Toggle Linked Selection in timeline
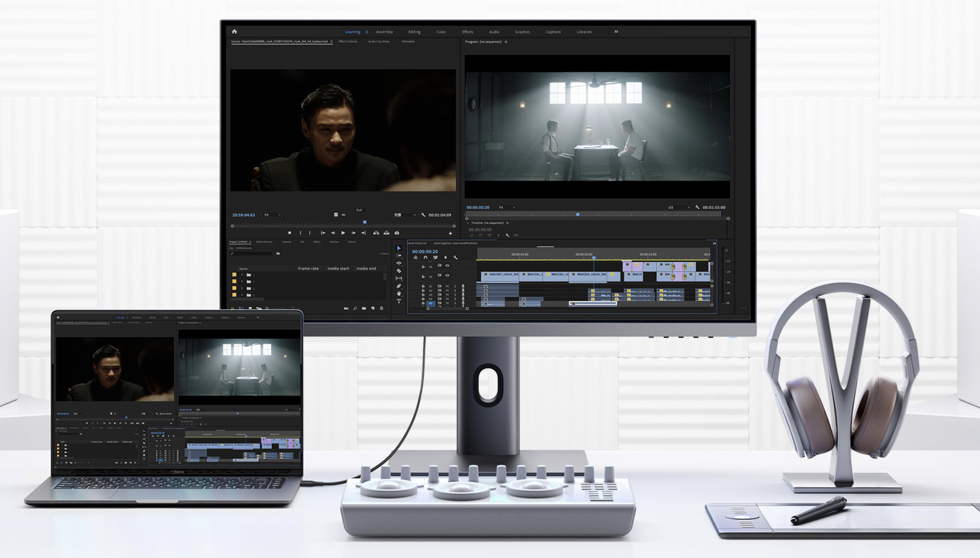980x558 pixels. pyautogui.click(x=435, y=257)
